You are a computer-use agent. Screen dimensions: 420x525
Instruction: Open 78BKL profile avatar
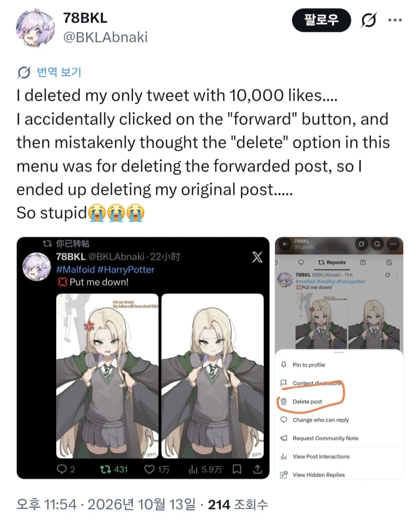[x=35, y=28]
